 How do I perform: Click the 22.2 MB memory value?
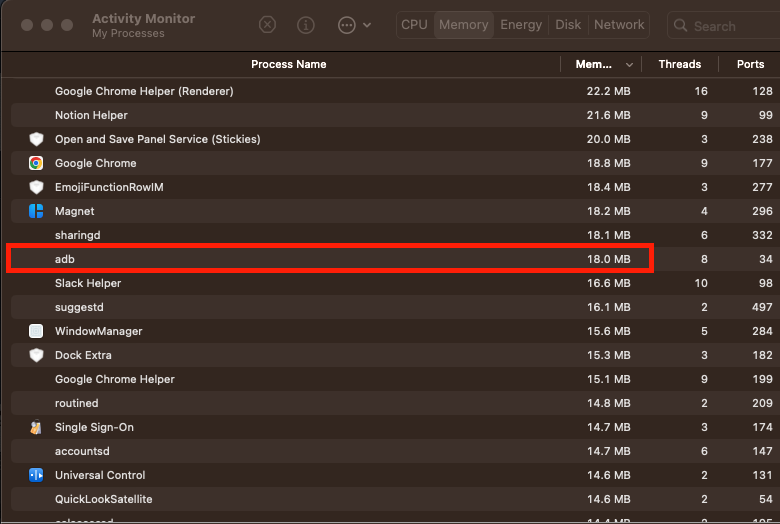[608, 91]
